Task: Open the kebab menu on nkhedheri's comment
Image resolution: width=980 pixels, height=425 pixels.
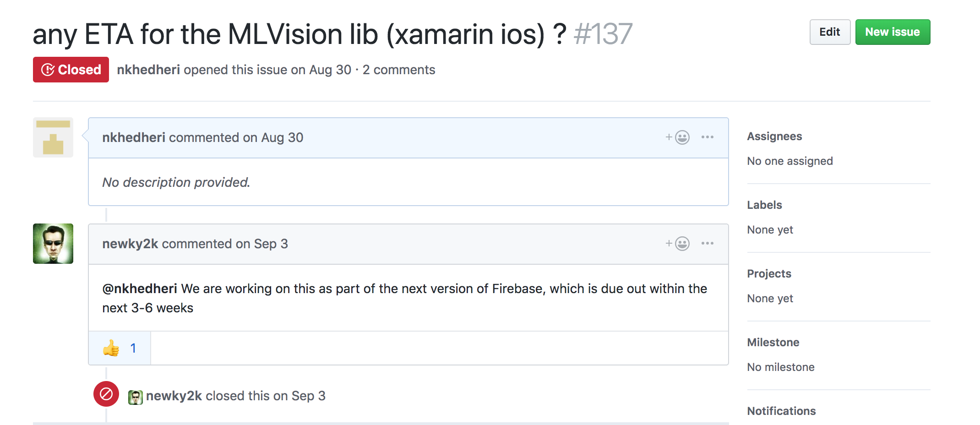Action: [x=708, y=137]
